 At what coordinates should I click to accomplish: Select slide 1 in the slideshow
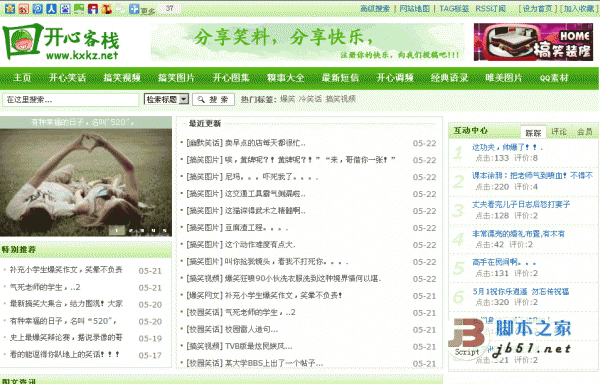tap(117, 230)
